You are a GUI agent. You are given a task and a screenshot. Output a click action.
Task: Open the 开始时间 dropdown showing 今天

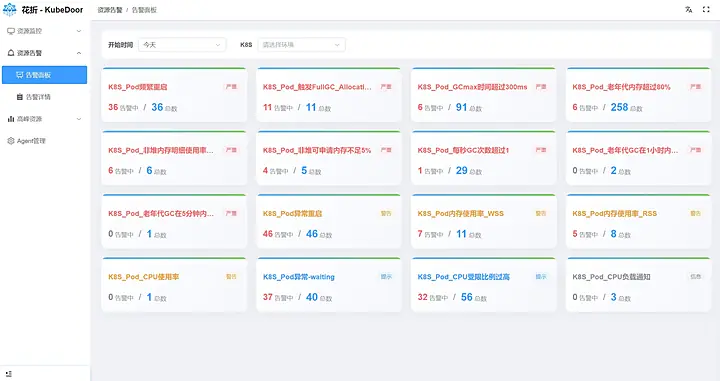(182, 45)
